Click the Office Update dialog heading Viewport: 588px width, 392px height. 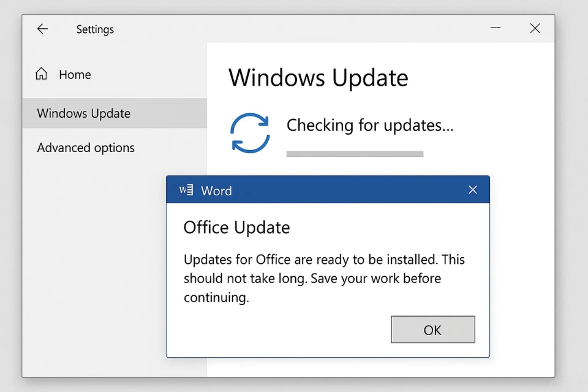tap(236, 227)
